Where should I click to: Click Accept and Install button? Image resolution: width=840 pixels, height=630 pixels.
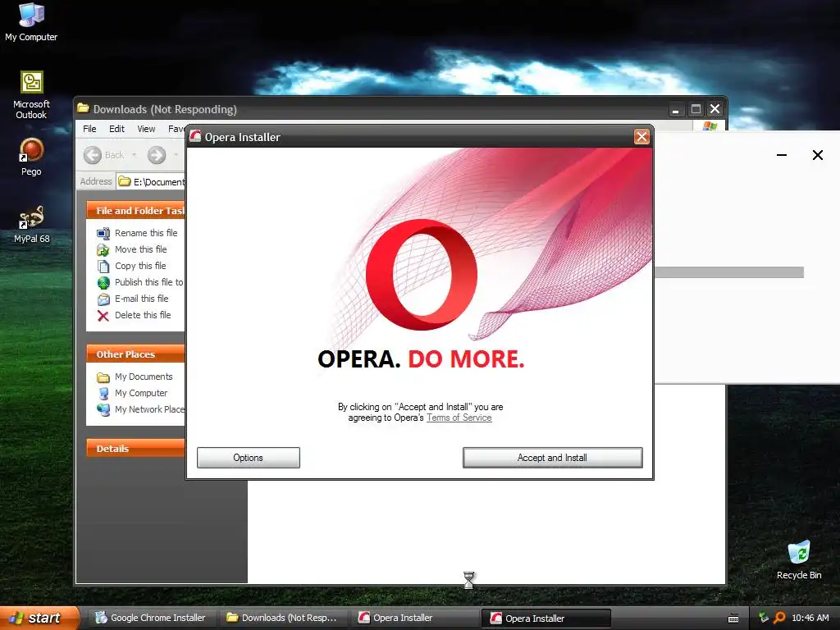pyautogui.click(x=552, y=458)
